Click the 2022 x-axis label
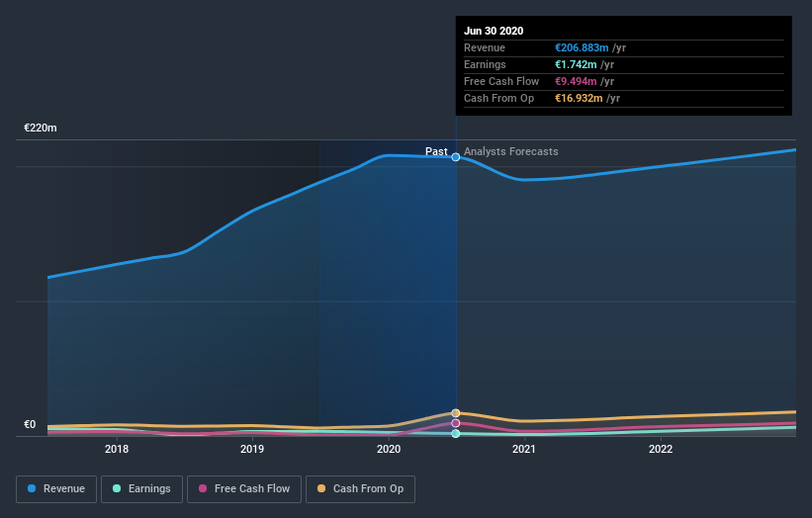The image size is (812, 518). (x=661, y=449)
